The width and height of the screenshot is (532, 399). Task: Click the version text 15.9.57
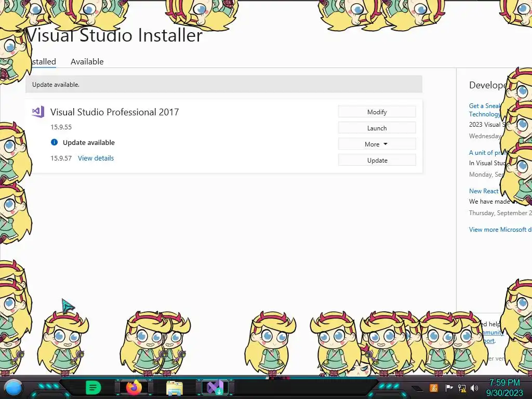click(61, 158)
